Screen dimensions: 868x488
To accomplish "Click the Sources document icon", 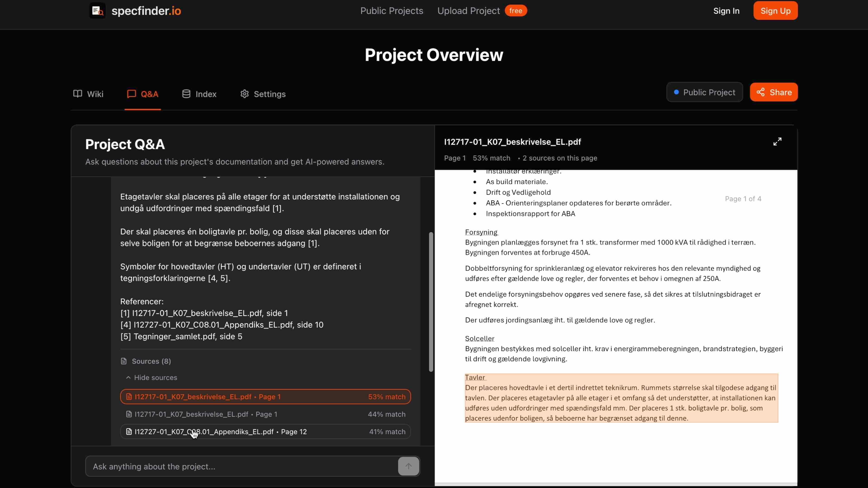I will pos(124,361).
